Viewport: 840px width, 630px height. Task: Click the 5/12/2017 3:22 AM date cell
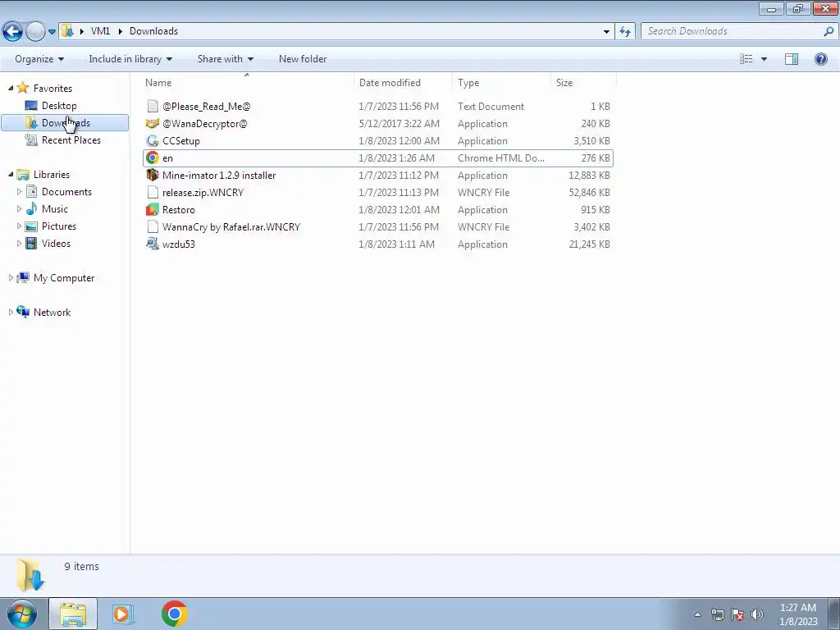click(x=399, y=123)
